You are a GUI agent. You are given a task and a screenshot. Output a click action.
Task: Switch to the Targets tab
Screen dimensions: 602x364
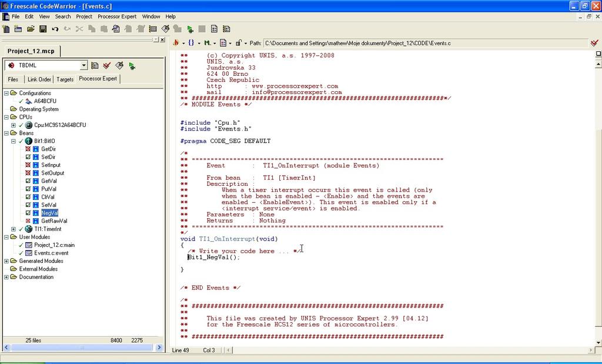coord(65,79)
